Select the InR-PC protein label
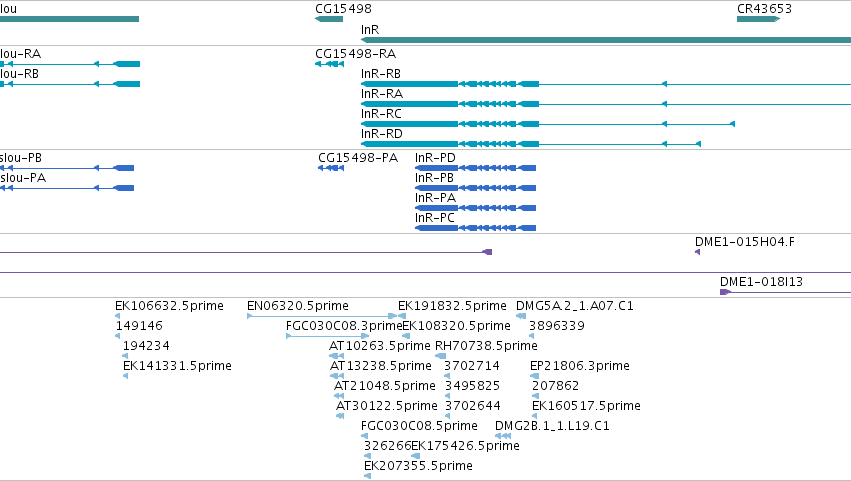Viewport: 851px width, 481px height. [435, 218]
